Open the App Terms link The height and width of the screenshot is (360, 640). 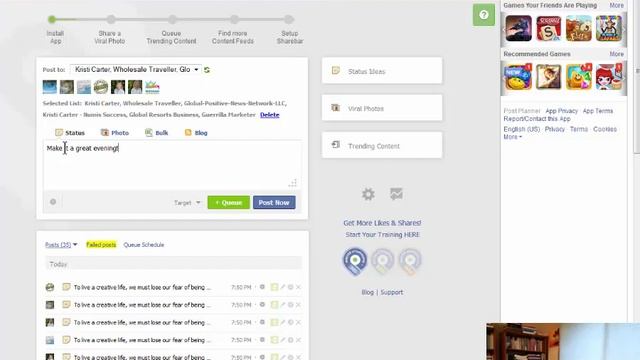[x=598, y=111]
